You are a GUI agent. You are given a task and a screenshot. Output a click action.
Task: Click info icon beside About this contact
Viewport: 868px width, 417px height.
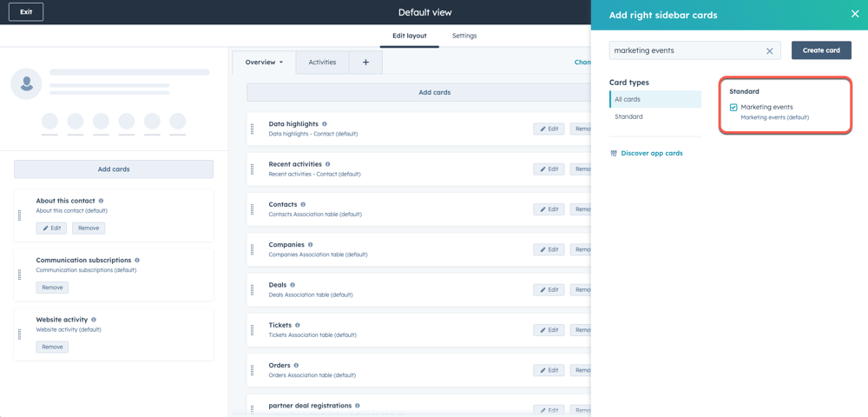coord(101,201)
